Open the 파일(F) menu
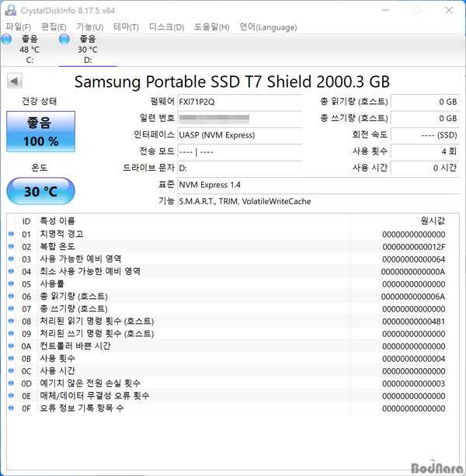The image size is (466, 476). (18, 27)
